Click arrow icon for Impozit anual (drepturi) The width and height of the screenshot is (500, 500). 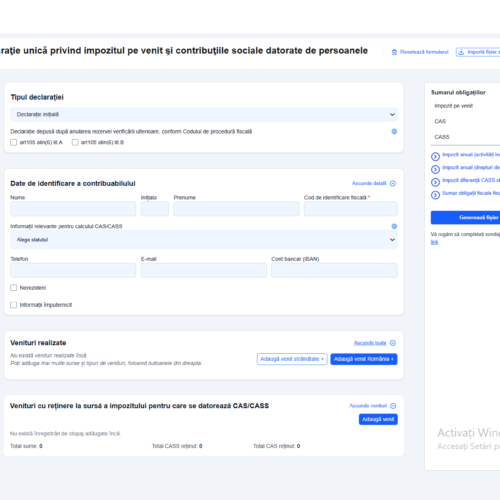435,169
